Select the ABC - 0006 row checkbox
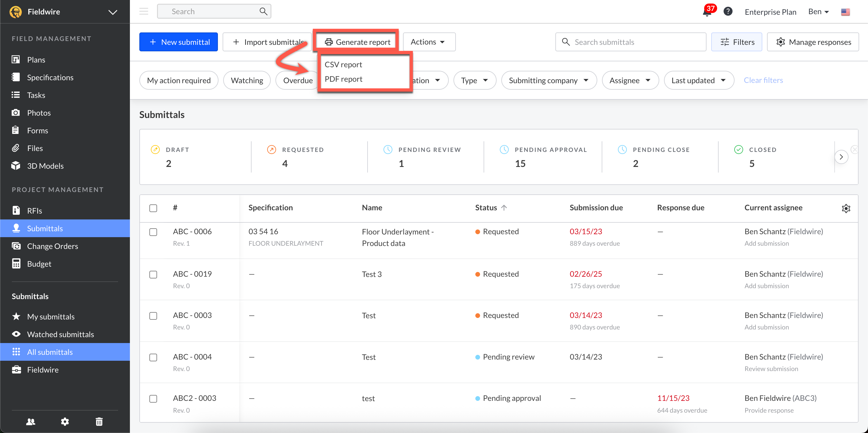The image size is (868, 433). pos(153,232)
